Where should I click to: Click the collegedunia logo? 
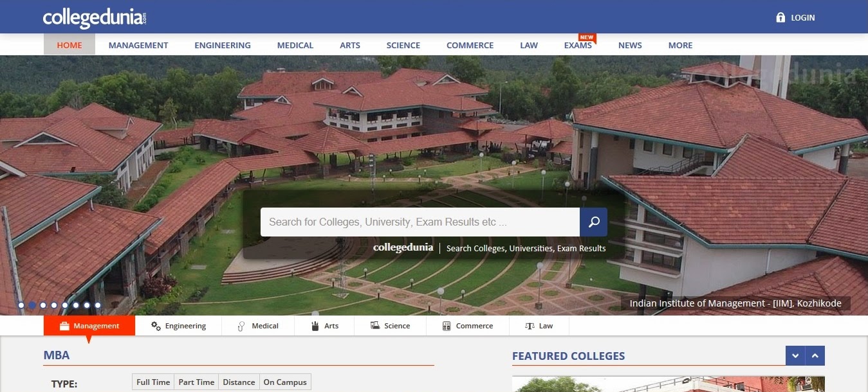(x=95, y=17)
